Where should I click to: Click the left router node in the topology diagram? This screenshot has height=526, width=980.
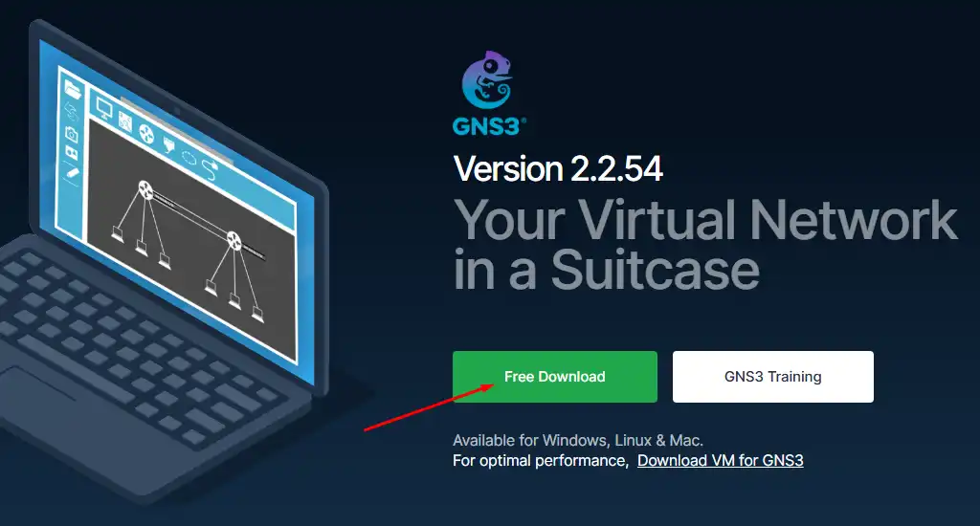click(145, 188)
